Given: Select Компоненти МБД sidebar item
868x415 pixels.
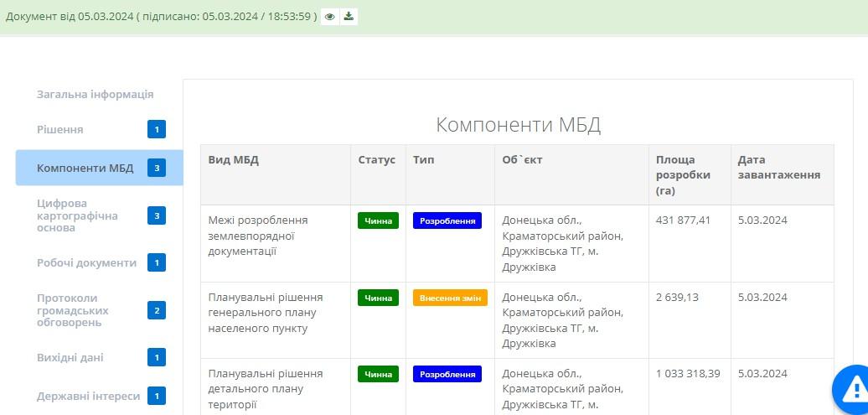Looking at the screenshot, I should coord(85,168).
